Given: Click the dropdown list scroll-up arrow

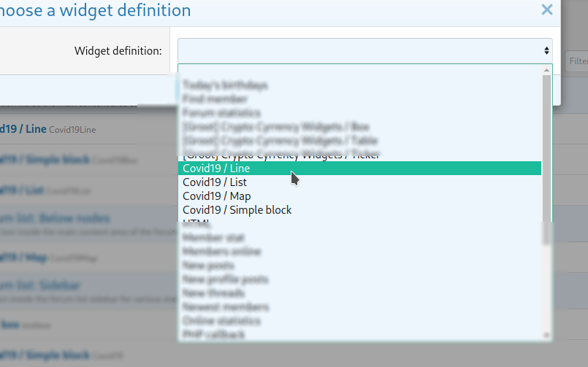Looking at the screenshot, I should tap(546, 70).
